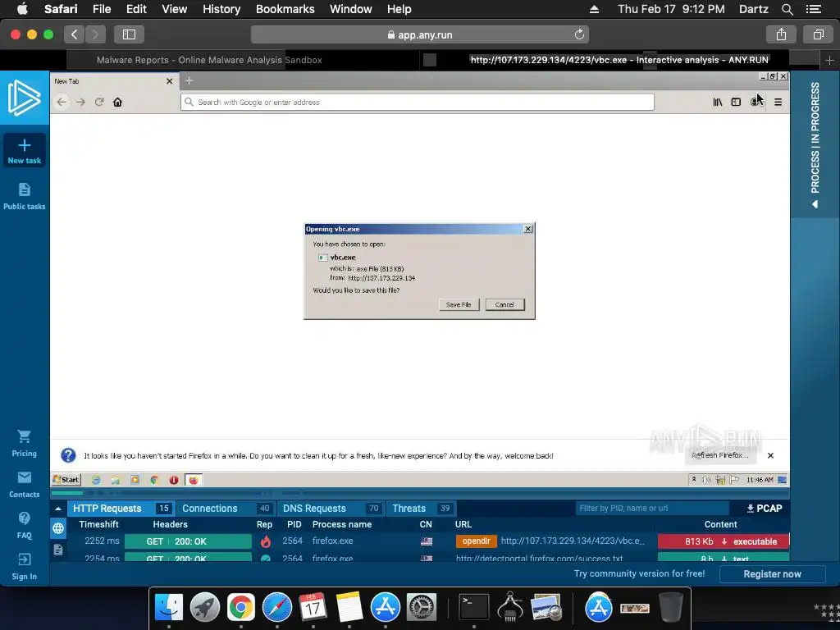Click Safari URL bar showing app.any.run
The image size is (840, 630).
pyautogui.click(x=419, y=34)
